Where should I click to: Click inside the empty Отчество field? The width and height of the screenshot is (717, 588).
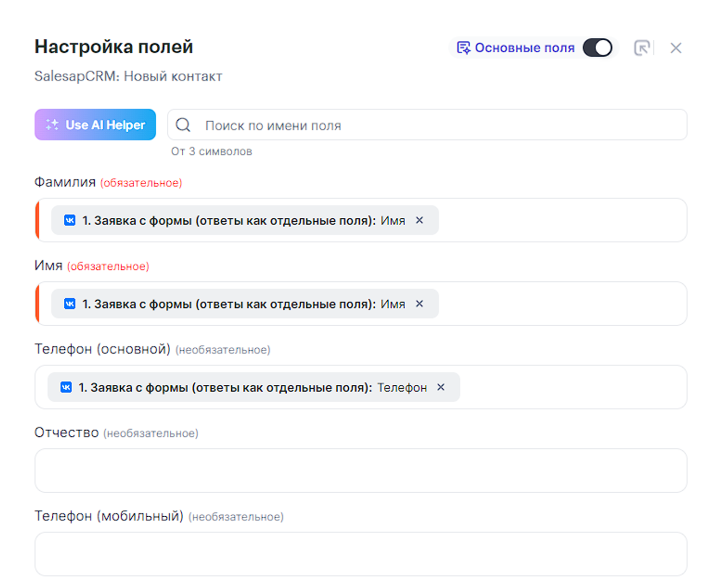coord(361,470)
